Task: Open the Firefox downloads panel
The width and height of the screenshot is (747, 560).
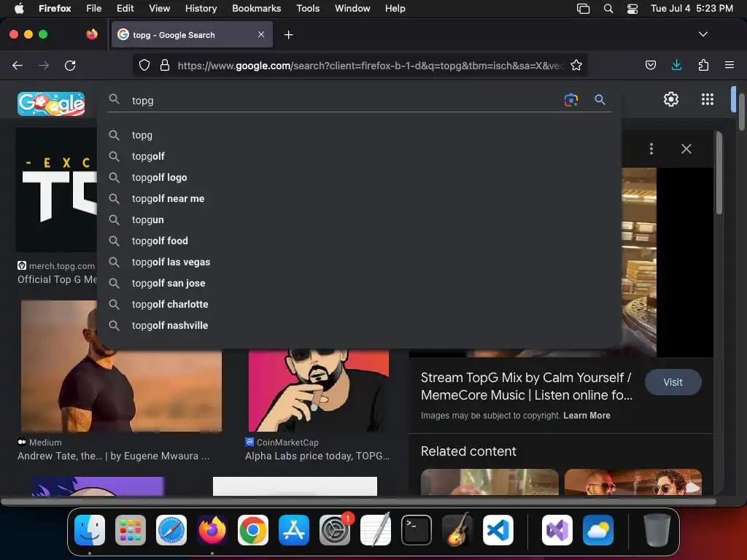Action: click(x=676, y=65)
